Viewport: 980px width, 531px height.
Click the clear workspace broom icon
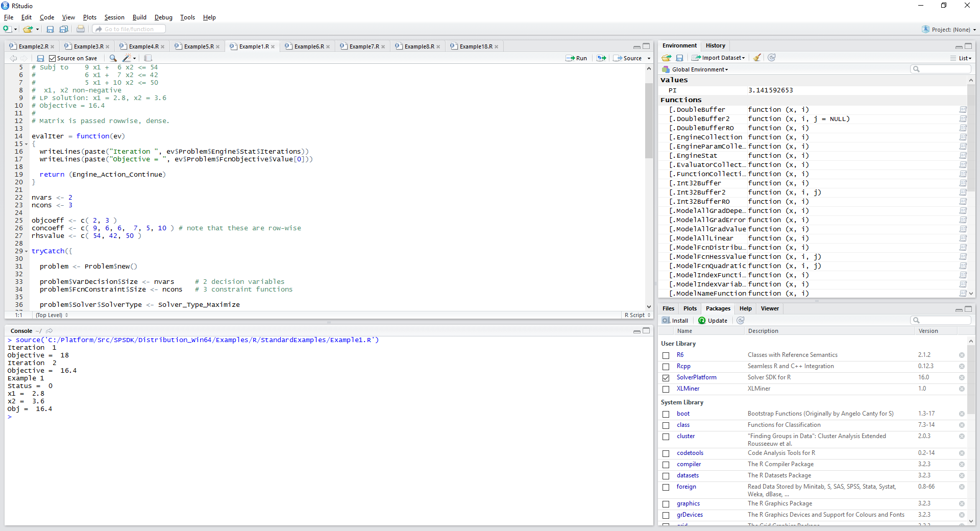pos(757,58)
